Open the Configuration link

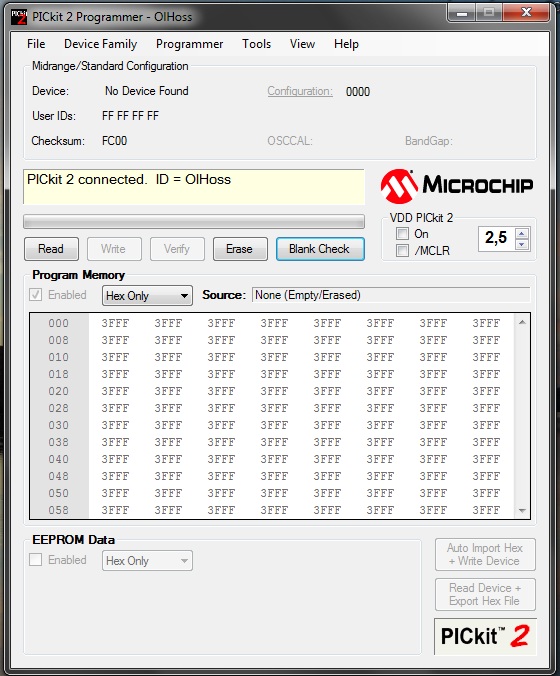pyautogui.click(x=300, y=91)
